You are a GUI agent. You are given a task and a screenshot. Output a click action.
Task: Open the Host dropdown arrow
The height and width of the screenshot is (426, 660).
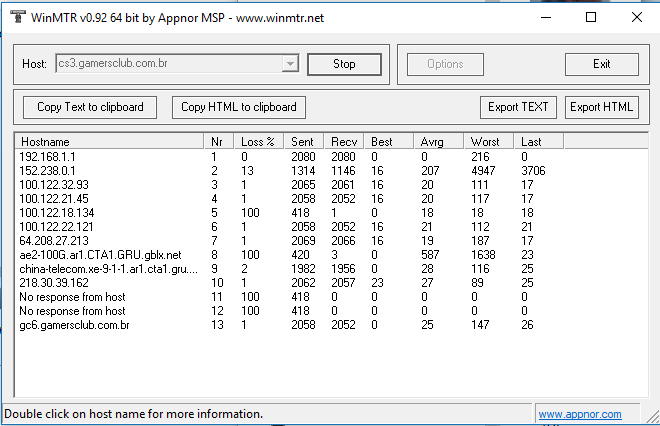click(x=290, y=64)
